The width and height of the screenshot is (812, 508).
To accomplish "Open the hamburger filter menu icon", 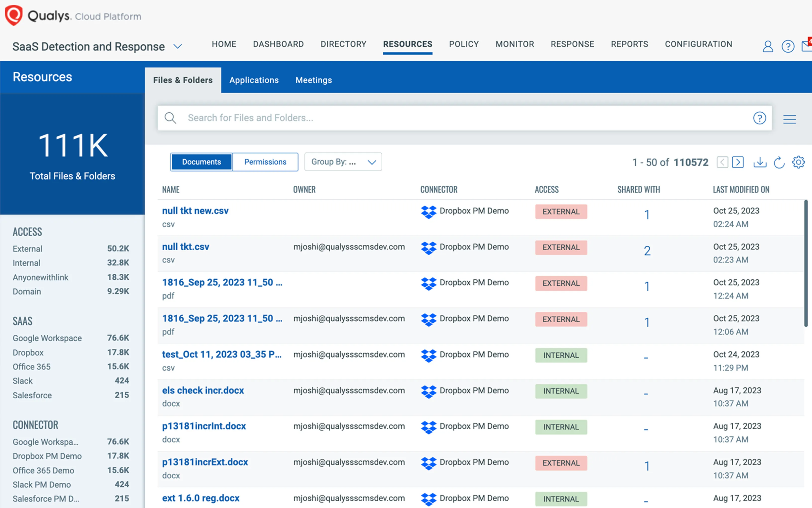I will point(789,119).
